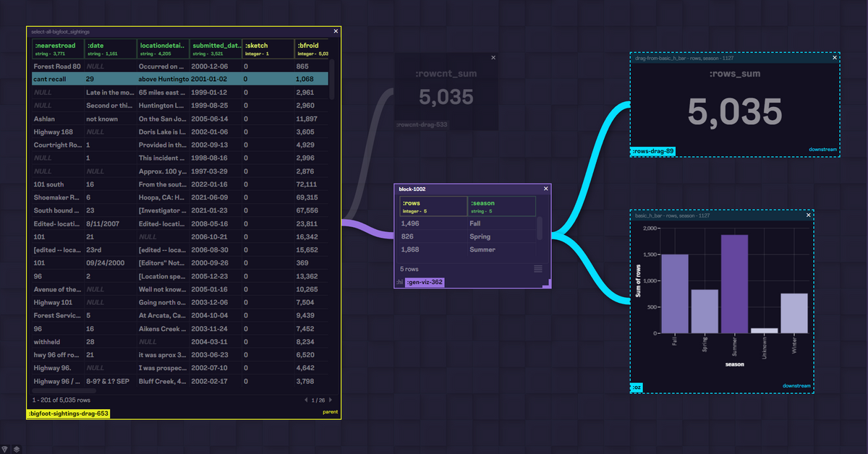This screenshot has width=868, height=454.
Task: Click the parent link in the table footer
Action: pos(330,411)
